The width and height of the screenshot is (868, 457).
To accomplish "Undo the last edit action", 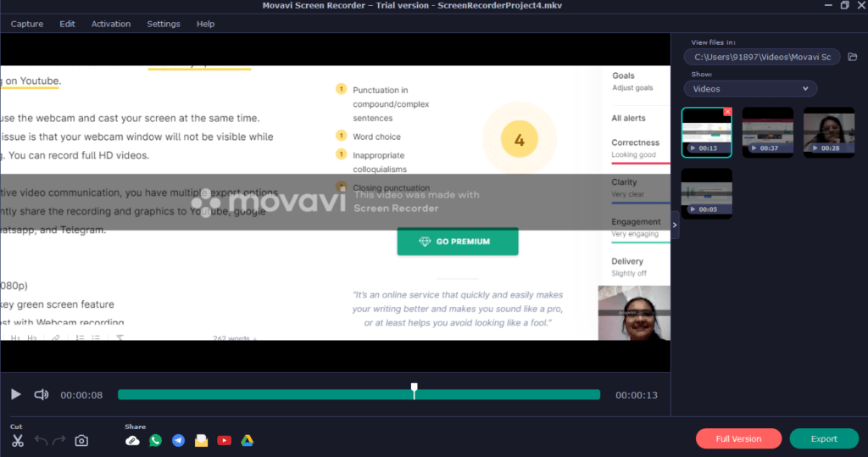I will [41, 440].
